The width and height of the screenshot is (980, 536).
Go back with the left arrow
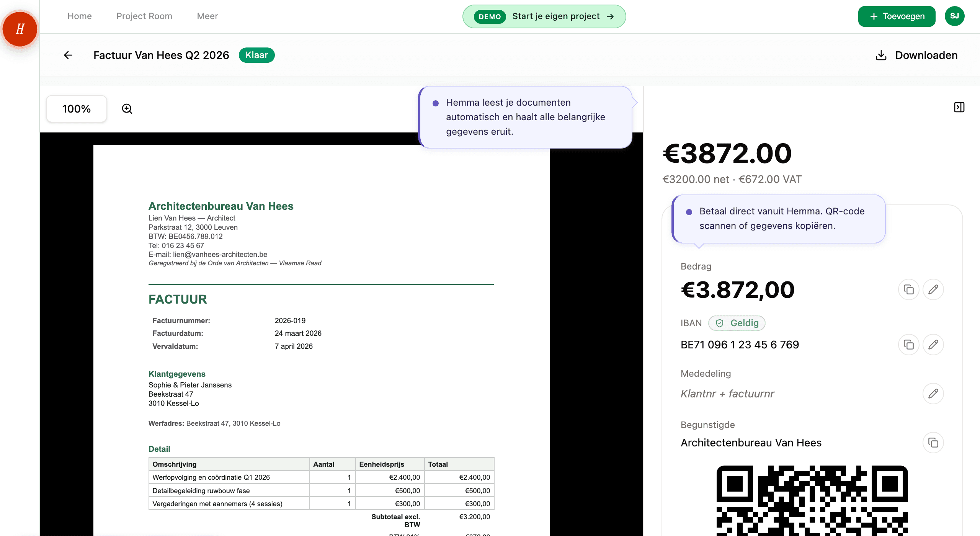coord(68,55)
